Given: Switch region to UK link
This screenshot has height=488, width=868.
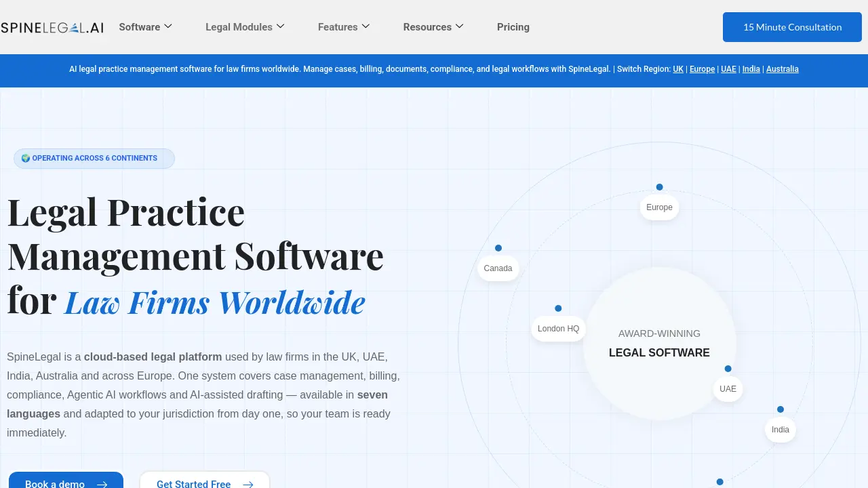Looking at the screenshot, I should (678, 69).
